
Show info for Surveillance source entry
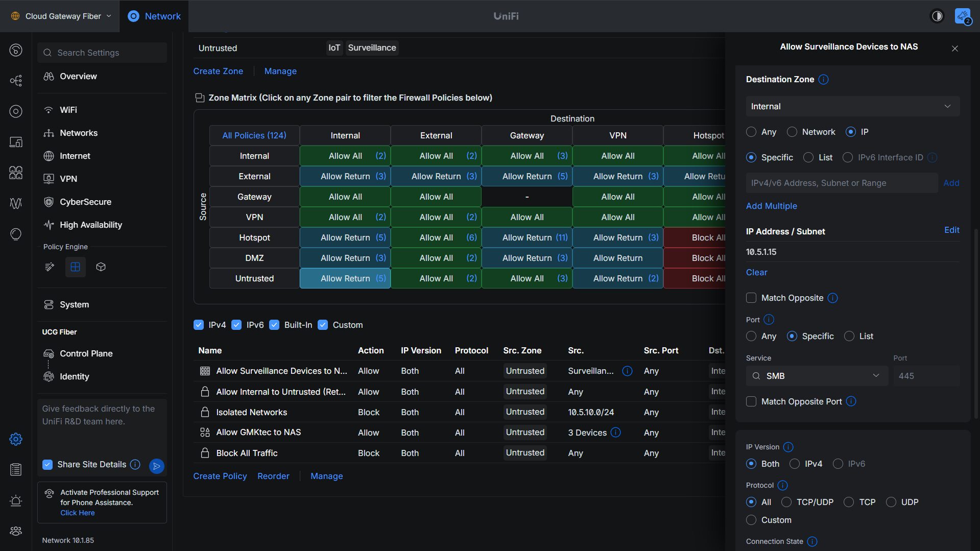(627, 371)
